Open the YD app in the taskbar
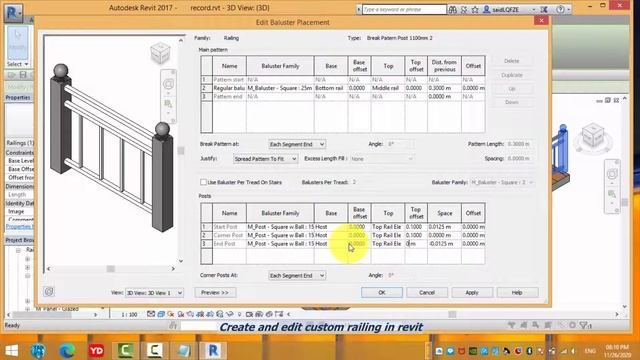This screenshot has height=360, width=640. pos(96,351)
